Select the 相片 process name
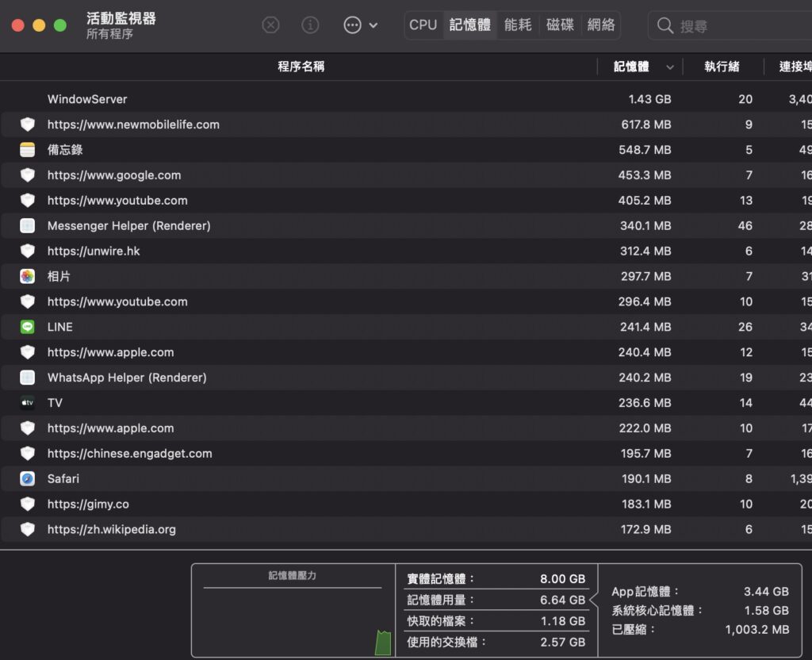This screenshot has width=812, height=660. point(59,276)
